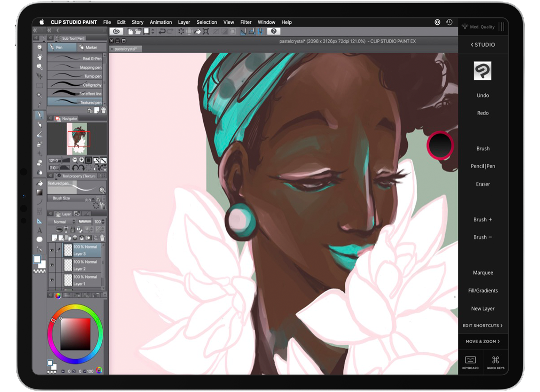This screenshot has width=540, height=392.
Task: Select the Airbrush tool
Action: [x=40, y=144]
